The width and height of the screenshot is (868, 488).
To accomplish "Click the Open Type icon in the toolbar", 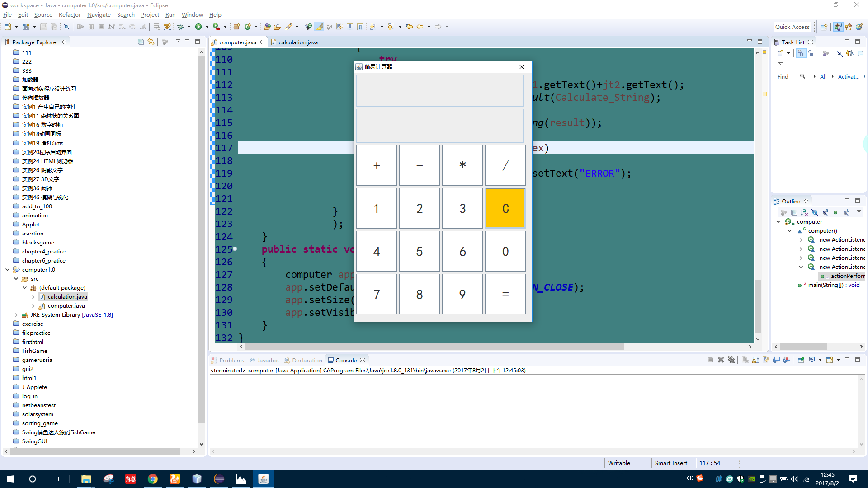I will [x=267, y=27].
